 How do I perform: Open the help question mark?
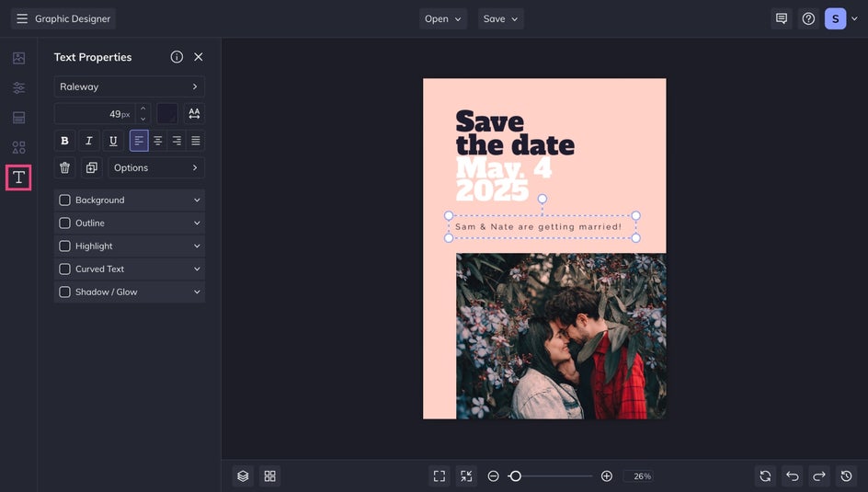(x=808, y=18)
